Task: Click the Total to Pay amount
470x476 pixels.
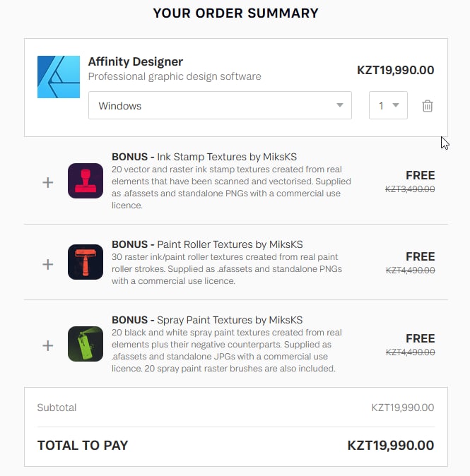Action: tap(390, 446)
